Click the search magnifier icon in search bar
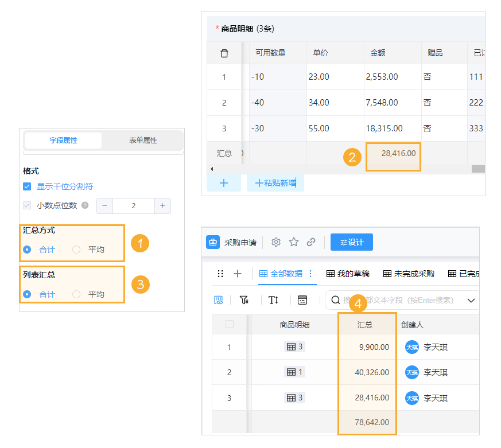The width and height of the screenshot is (501, 448). [335, 299]
